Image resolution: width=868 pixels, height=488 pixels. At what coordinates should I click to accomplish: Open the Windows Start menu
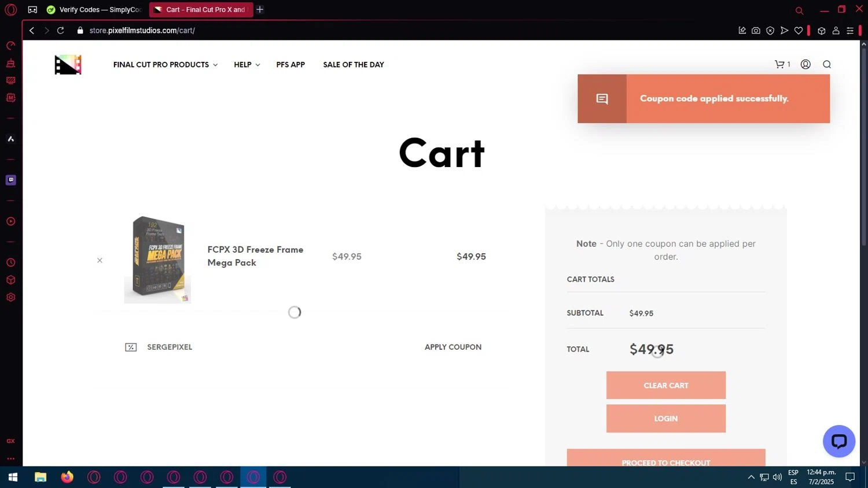13,477
